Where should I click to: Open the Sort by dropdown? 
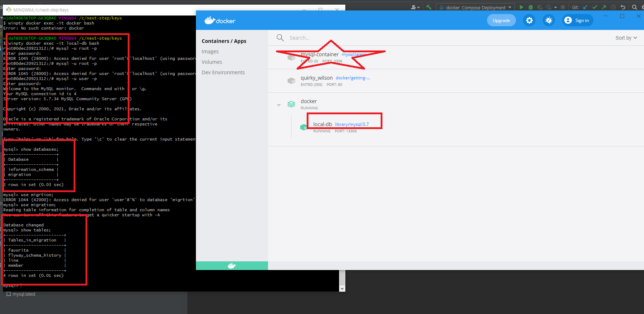pos(626,38)
